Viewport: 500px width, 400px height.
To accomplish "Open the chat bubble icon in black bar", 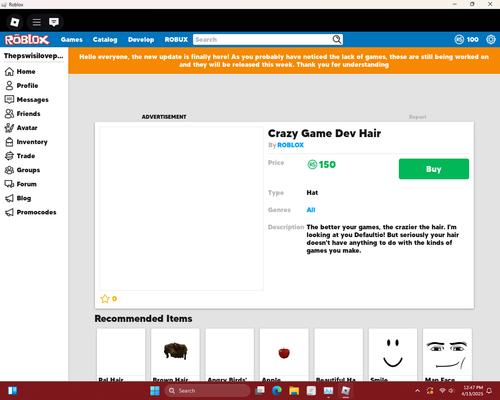I will pos(54,22).
